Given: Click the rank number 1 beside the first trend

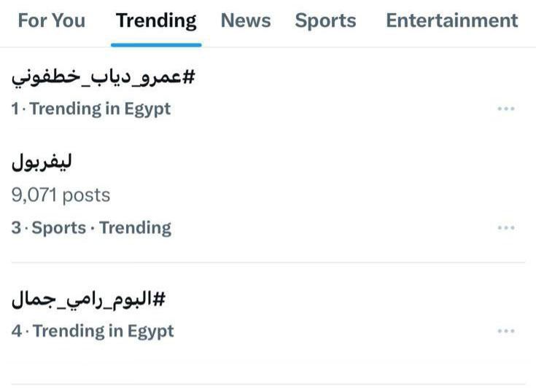Looking at the screenshot, I should 15,109.
